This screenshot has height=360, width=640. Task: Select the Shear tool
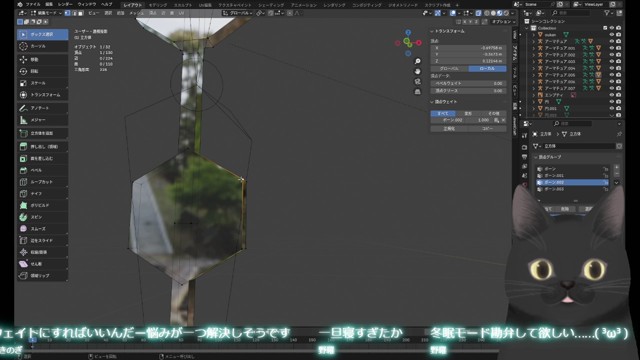(42, 264)
